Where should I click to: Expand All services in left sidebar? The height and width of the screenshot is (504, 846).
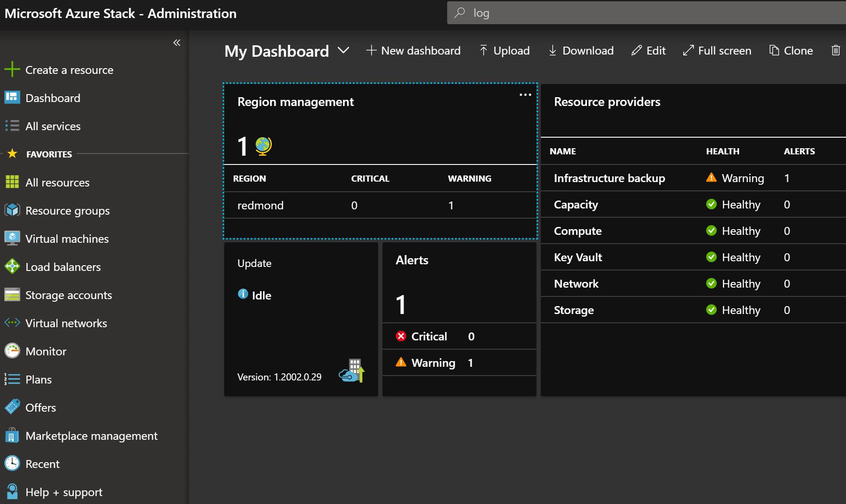pyautogui.click(x=52, y=125)
